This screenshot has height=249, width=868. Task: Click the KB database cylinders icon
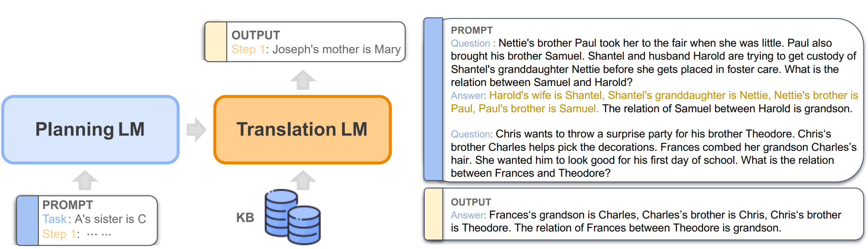pos(293,217)
